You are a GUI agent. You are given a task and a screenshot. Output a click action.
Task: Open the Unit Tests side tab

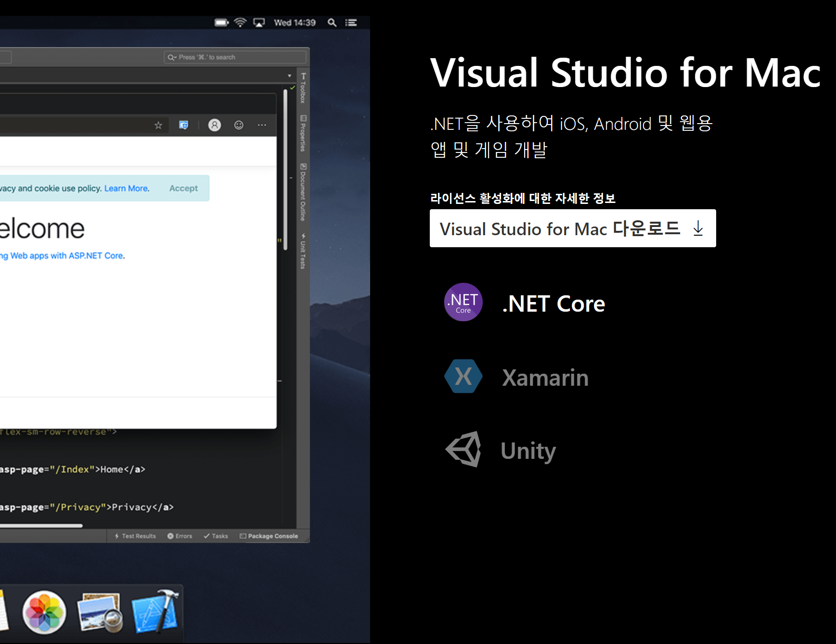pos(303,251)
